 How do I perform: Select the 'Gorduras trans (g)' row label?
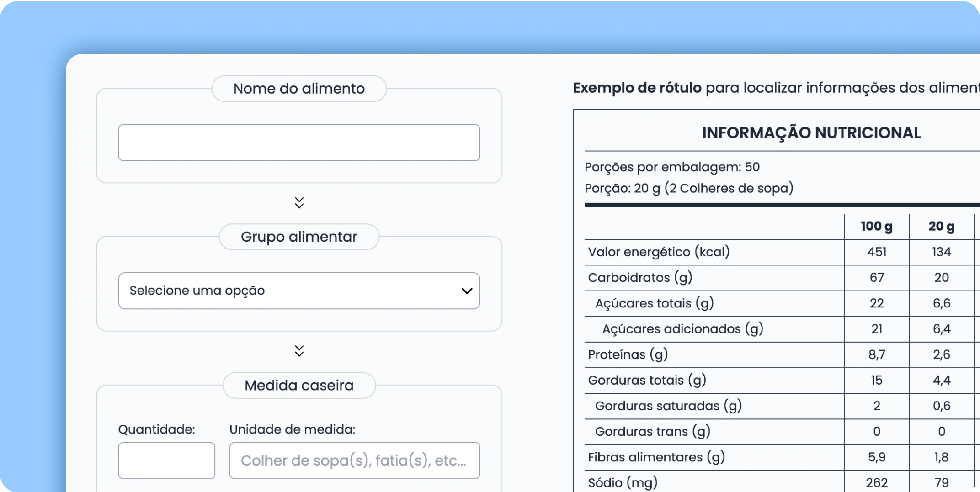(x=653, y=432)
